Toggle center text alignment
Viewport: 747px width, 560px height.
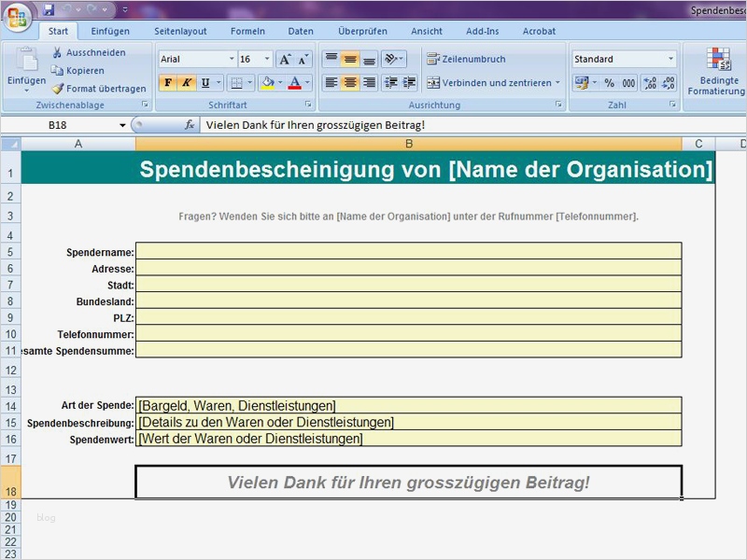[x=348, y=82]
